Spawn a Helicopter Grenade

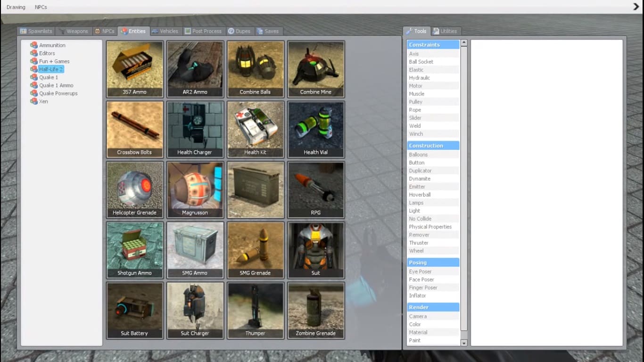click(135, 190)
